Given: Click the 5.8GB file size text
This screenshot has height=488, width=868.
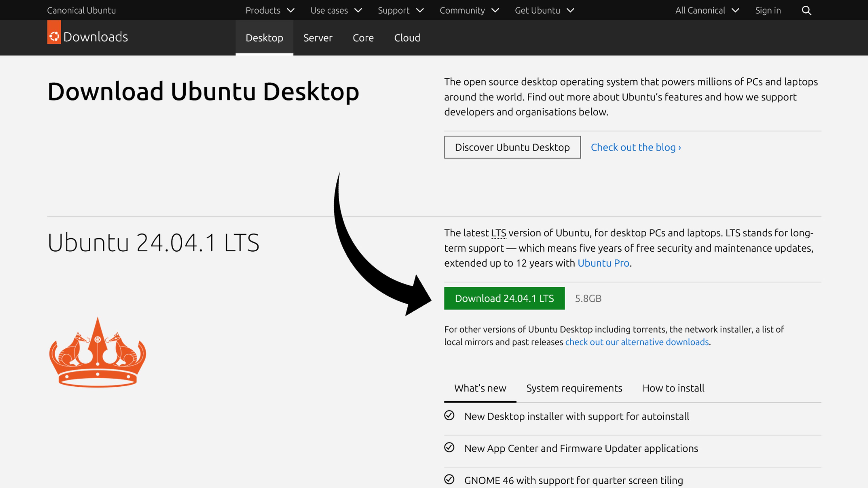Looking at the screenshot, I should click(x=588, y=298).
